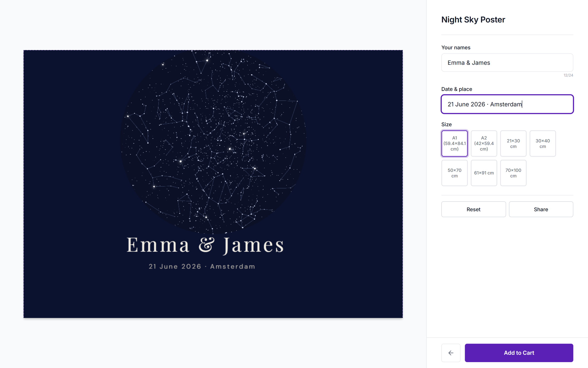Click the Size label
The width and height of the screenshot is (588, 368).
click(446, 124)
